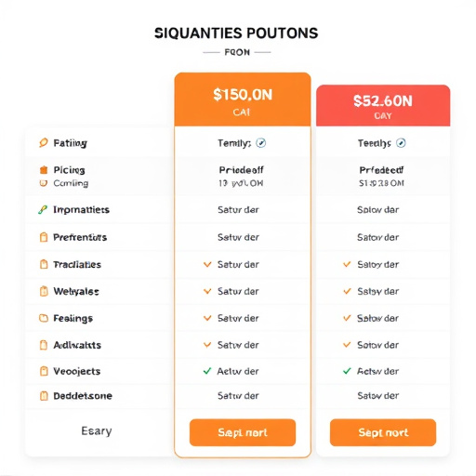Click the icon beside Welyales

point(44,291)
